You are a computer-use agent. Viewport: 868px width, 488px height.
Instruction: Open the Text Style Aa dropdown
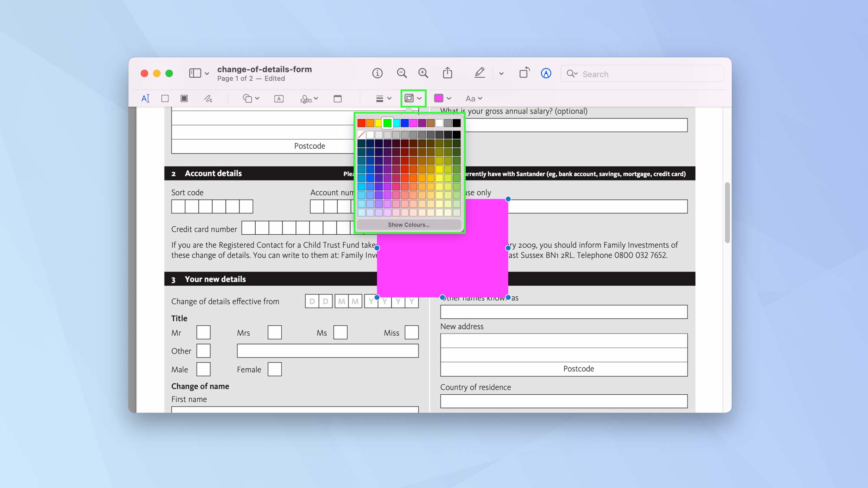473,98
